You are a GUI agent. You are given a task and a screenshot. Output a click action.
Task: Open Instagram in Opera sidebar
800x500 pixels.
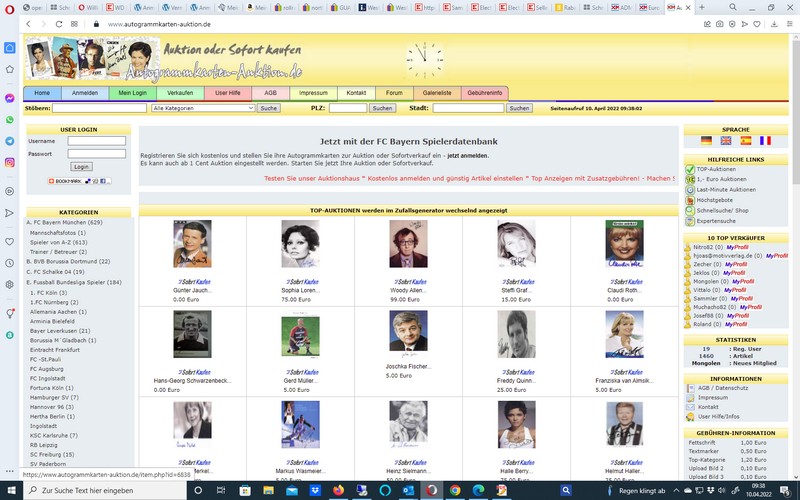pyautogui.click(x=10, y=163)
